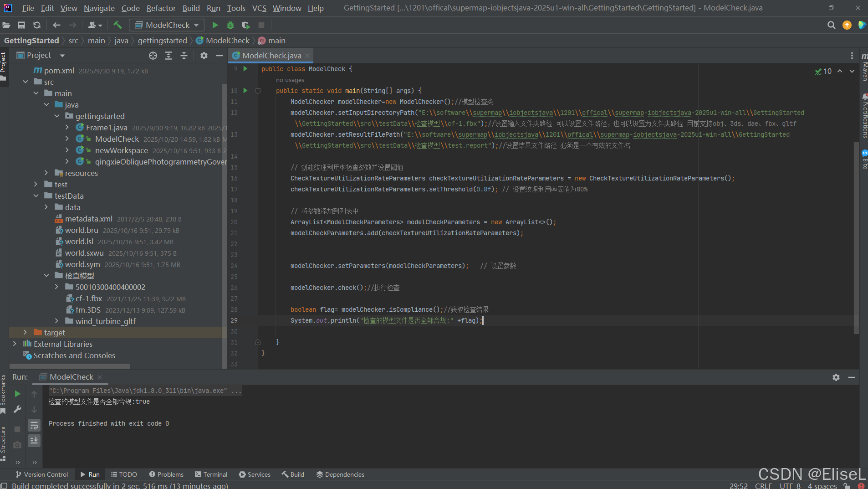The height and width of the screenshot is (489, 868).
Task: Collapse all nodes in the Project panel
Action: pos(184,56)
